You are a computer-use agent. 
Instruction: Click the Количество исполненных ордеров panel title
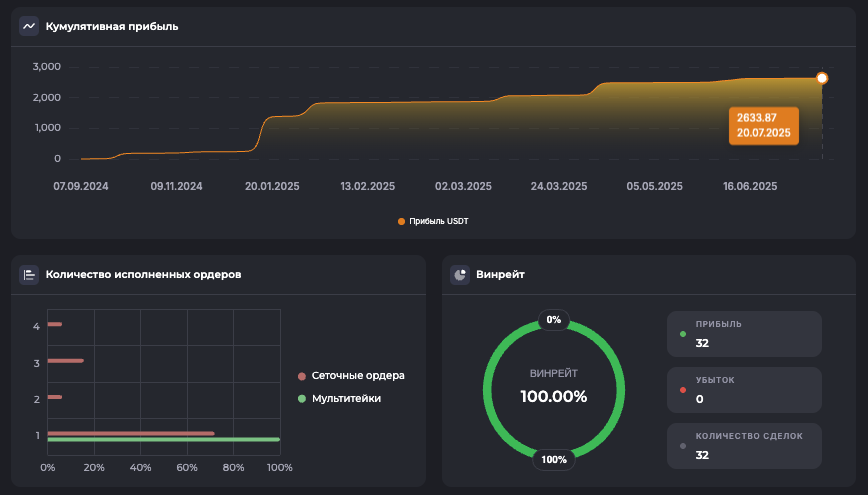pyautogui.click(x=143, y=274)
